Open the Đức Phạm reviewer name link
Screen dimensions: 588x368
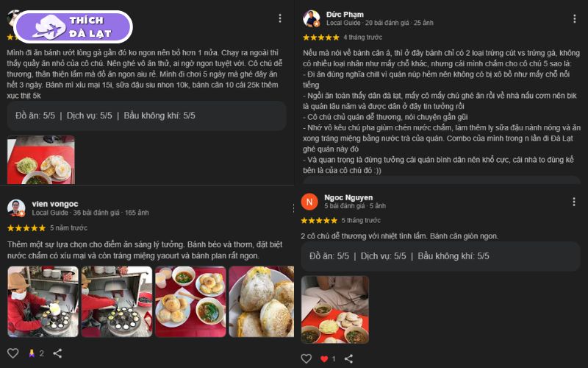click(345, 14)
